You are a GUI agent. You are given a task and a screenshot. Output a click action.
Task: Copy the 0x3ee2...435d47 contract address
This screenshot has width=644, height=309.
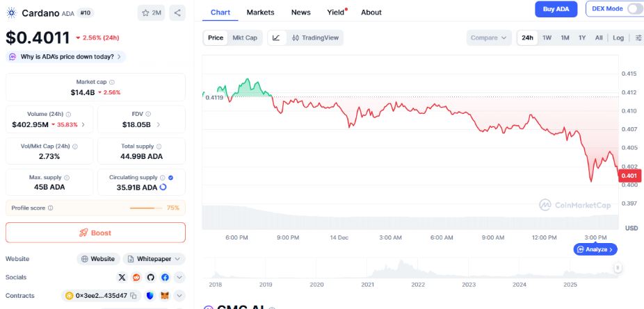tap(132, 296)
